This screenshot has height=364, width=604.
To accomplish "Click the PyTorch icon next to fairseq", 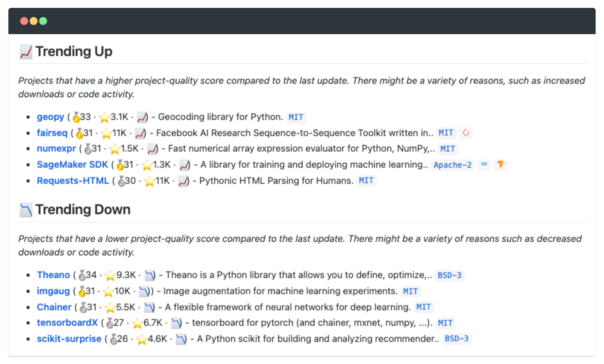I will [x=466, y=133].
